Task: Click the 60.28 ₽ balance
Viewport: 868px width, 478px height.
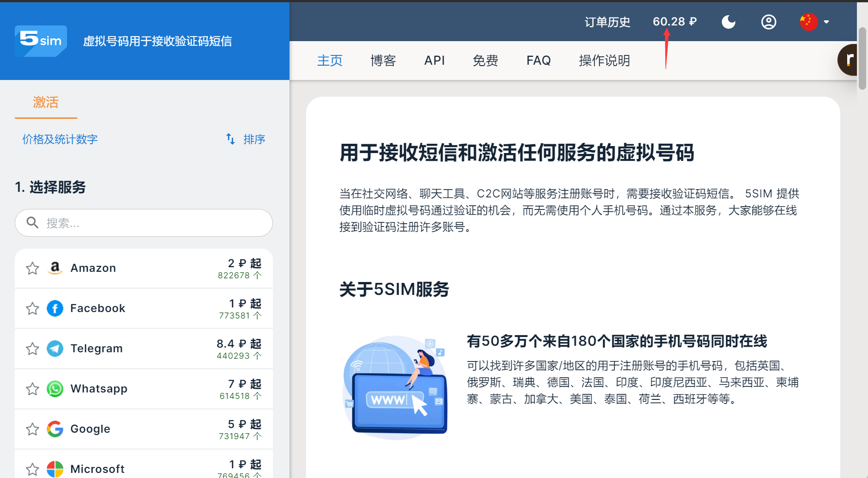Action: [x=675, y=22]
